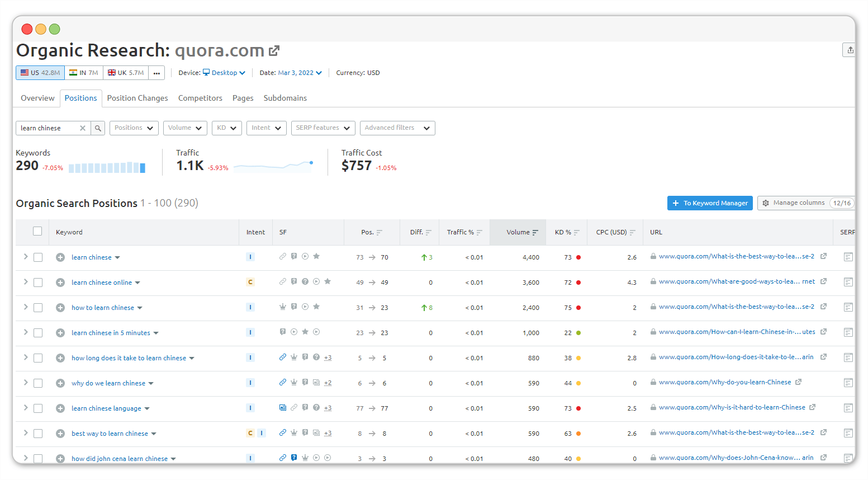Open the Advanced filters dropdown
Image resolution: width=868 pixels, height=480 pixels.
pyautogui.click(x=397, y=128)
